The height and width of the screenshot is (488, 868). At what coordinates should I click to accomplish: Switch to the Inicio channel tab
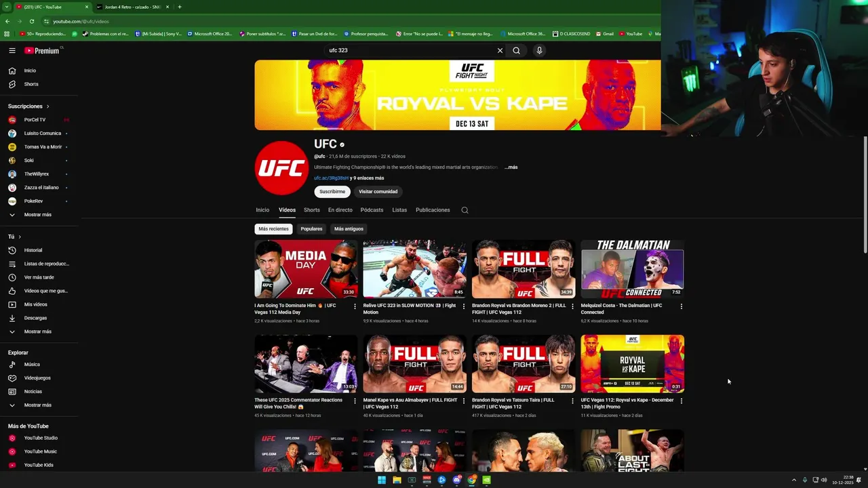(262, 210)
